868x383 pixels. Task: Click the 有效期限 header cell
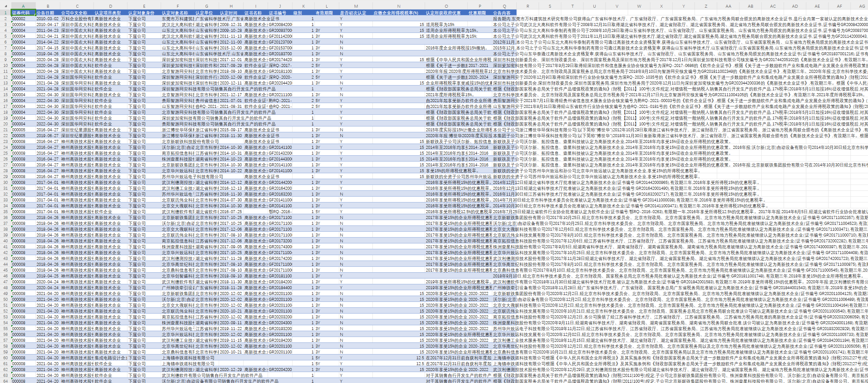tap(327, 13)
